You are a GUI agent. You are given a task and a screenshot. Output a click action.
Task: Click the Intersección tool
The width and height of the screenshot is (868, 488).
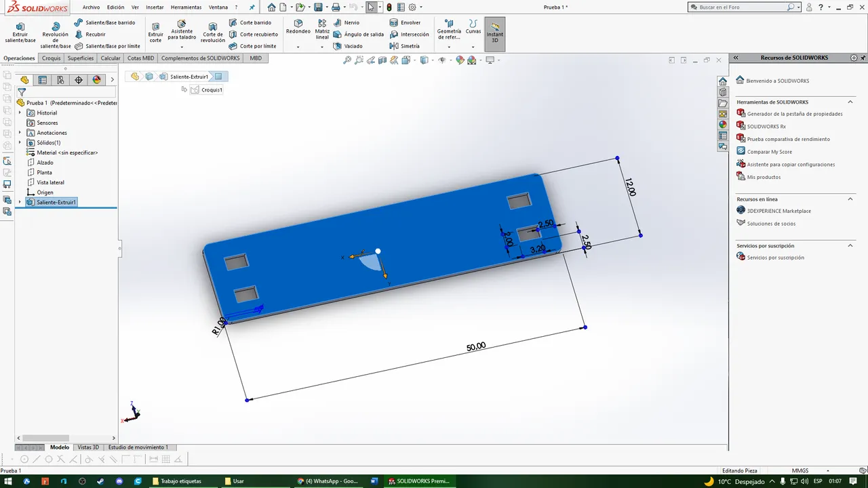tap(410, 34)
